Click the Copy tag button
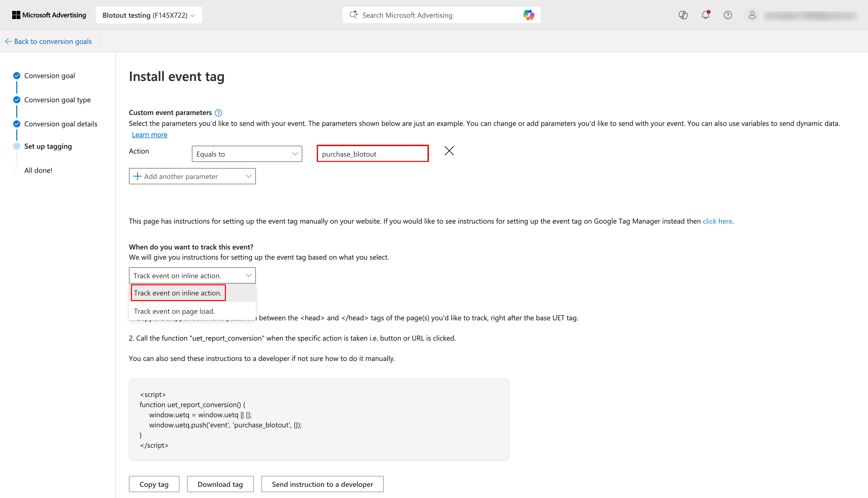This screenshot has height=498, width=868. 154,484
